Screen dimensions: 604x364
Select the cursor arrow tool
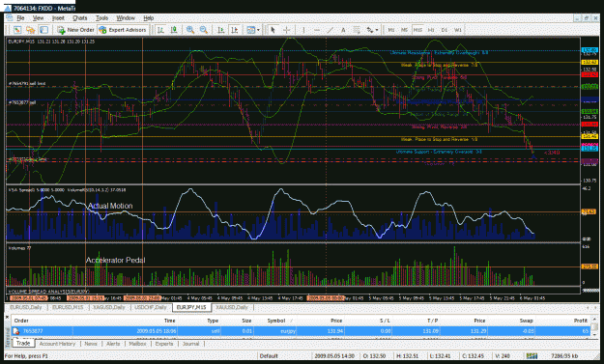pos(273,30)
